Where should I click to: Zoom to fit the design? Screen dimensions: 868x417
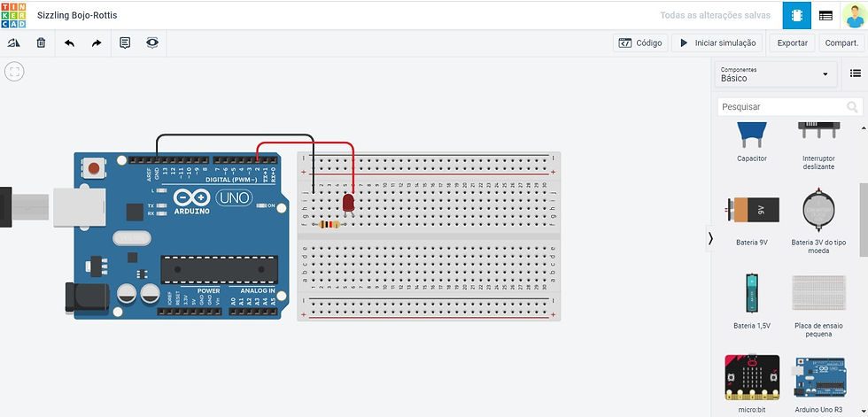tap(14, 72)
